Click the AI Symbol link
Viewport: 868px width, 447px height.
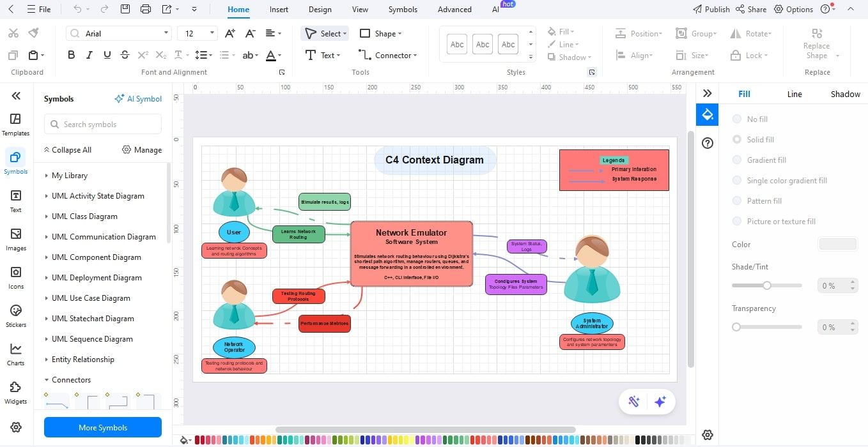pos(138,98)
